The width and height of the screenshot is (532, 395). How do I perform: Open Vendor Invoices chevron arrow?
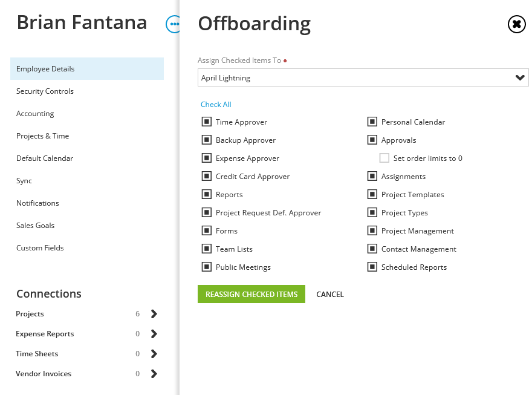[x=154, y=374]
